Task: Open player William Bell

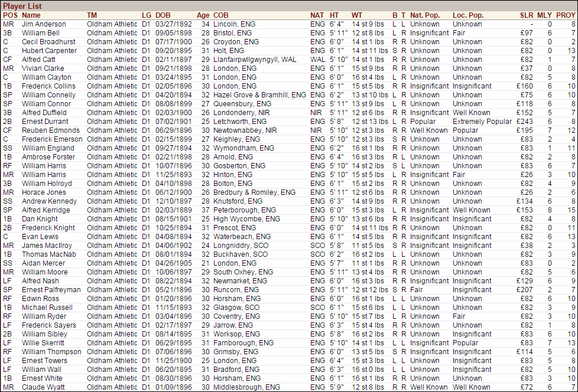Action: coord(41,32)
